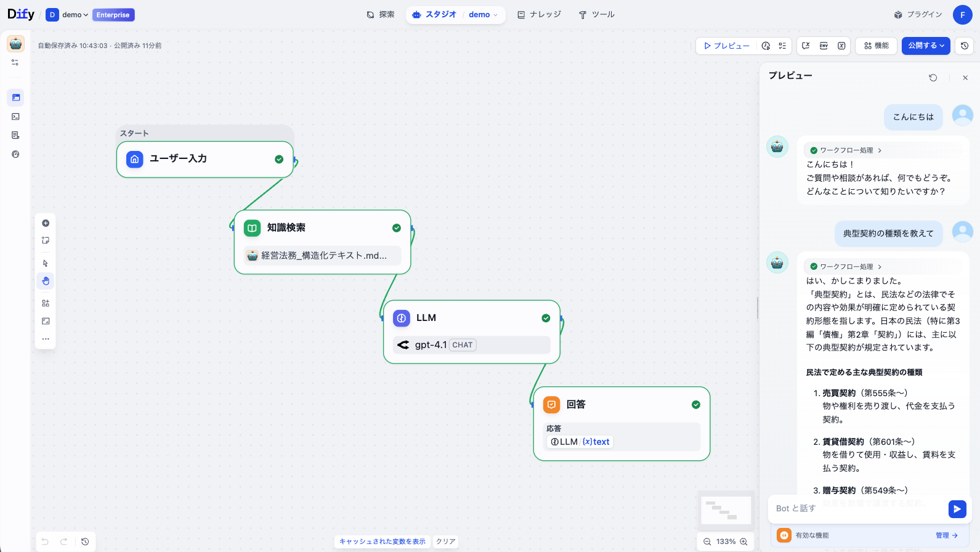Click the プレビュー run button in the toolbar
This screenshot has width=980, height=552.
727,46
